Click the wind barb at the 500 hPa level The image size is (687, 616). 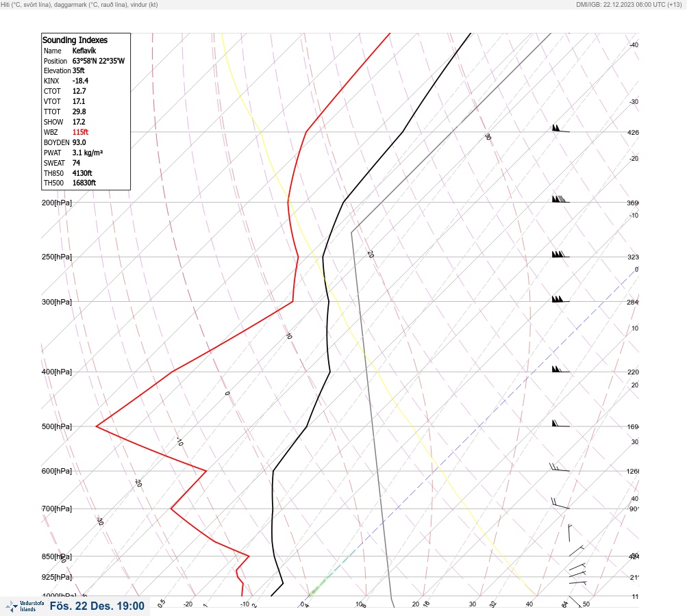560,424
